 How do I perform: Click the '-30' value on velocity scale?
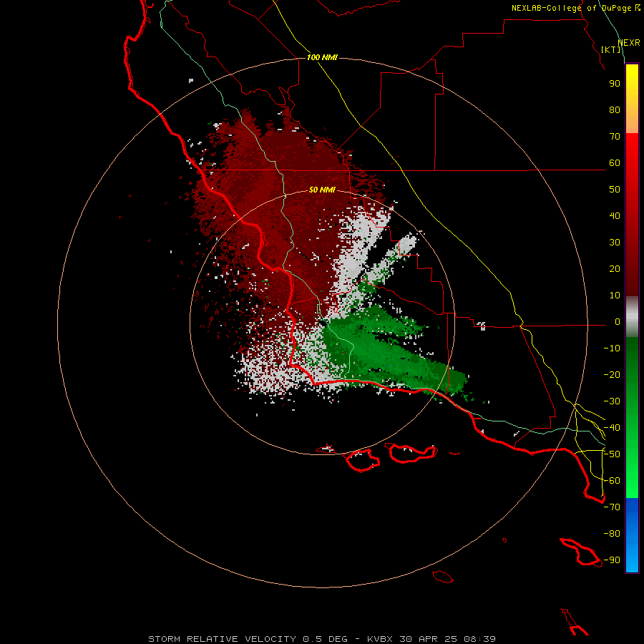612,401
